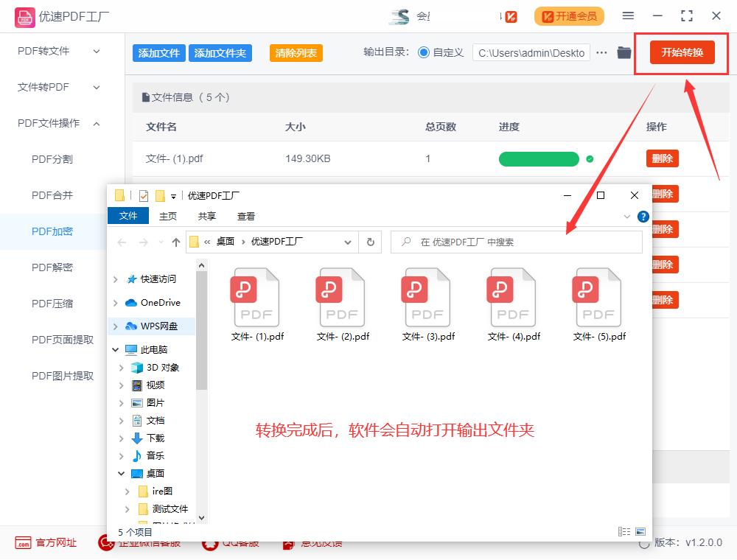The width and height of the screenshot is (737, 560).
Task: Open the hamburger menu in the title bar
Action: 629,15
